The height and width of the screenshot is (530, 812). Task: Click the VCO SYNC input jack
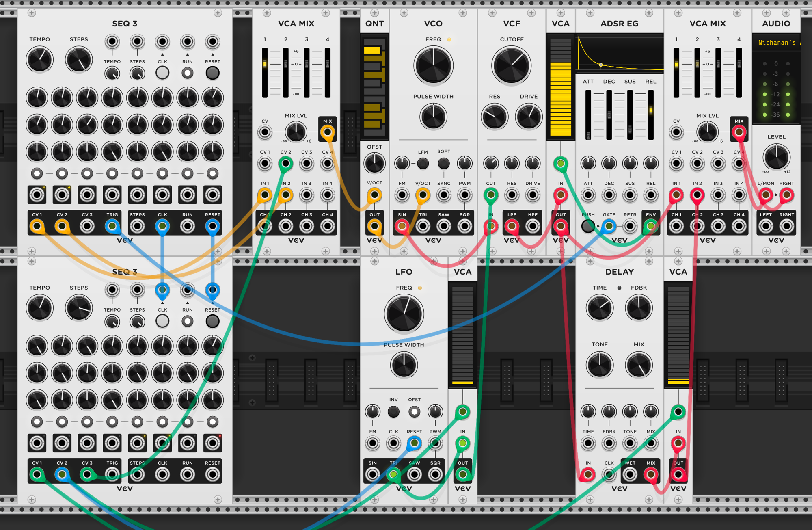click(444, 195)
